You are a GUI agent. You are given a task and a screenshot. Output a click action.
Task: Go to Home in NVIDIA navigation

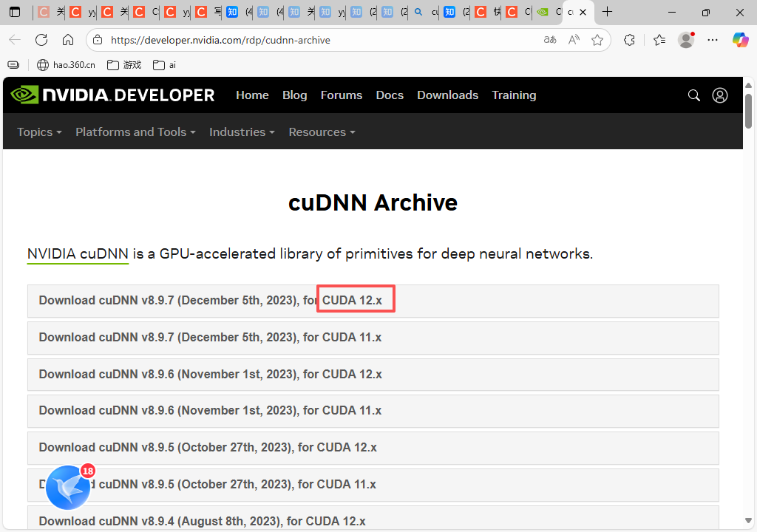(252, 95)
